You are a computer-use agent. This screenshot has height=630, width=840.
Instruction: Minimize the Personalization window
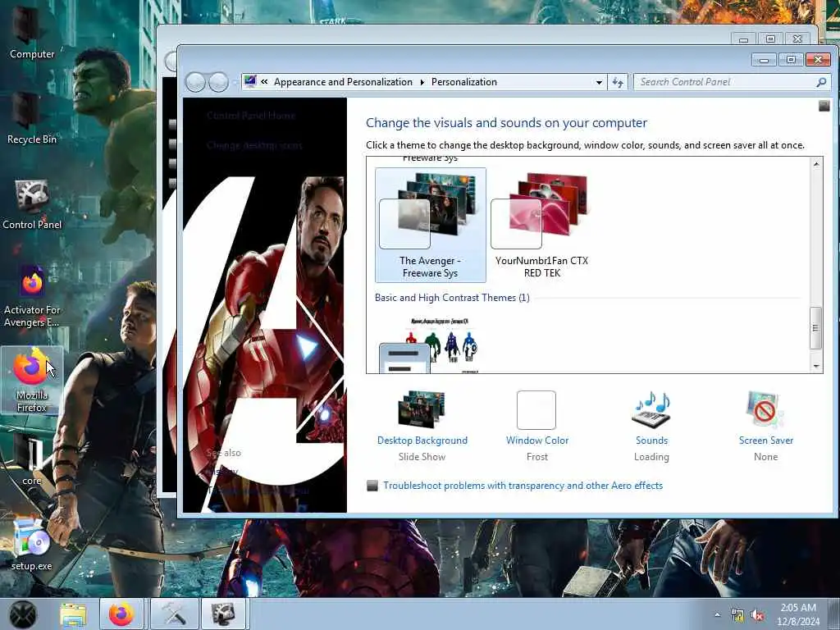pyautogui.click(x=764, y=60)
